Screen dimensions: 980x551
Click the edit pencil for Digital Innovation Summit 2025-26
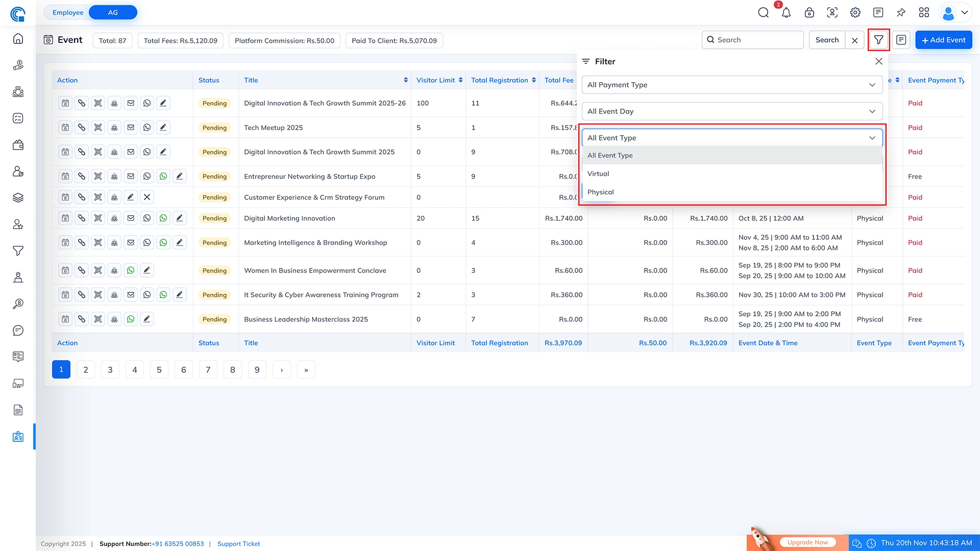[x=163, y=103]
